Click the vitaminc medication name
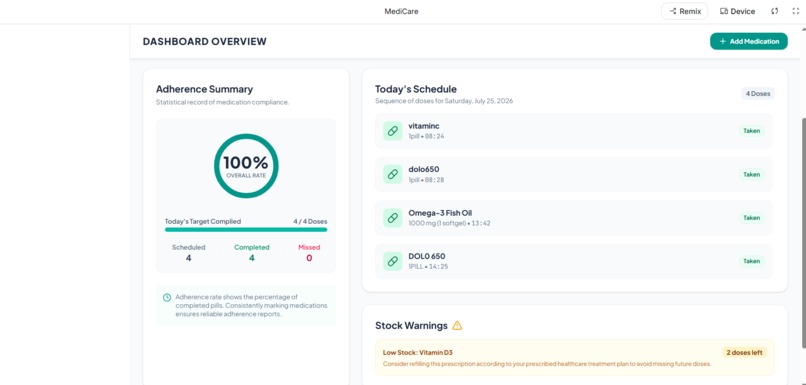806x385 pixels. [424, 126]
